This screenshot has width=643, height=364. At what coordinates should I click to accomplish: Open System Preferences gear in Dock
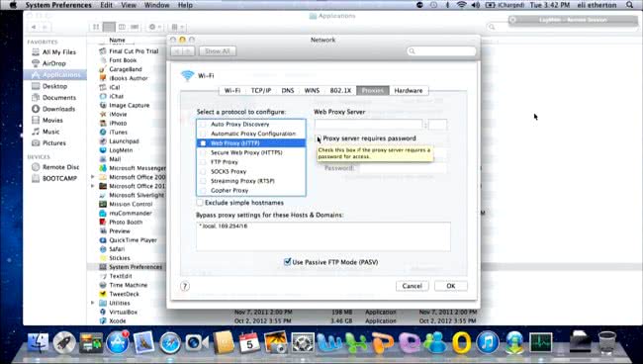click(303, 342)
